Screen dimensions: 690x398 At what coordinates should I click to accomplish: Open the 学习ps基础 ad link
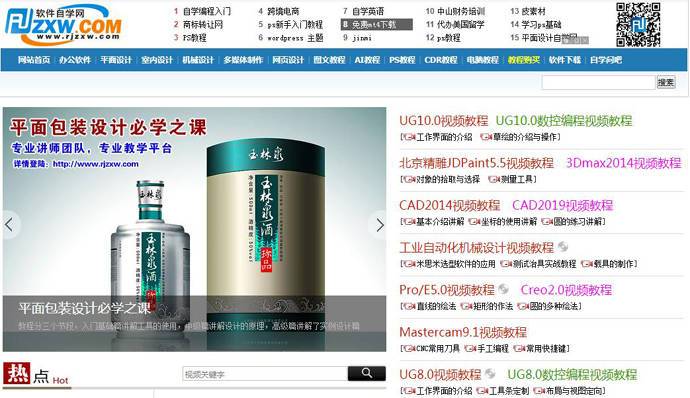coord(541,25)
